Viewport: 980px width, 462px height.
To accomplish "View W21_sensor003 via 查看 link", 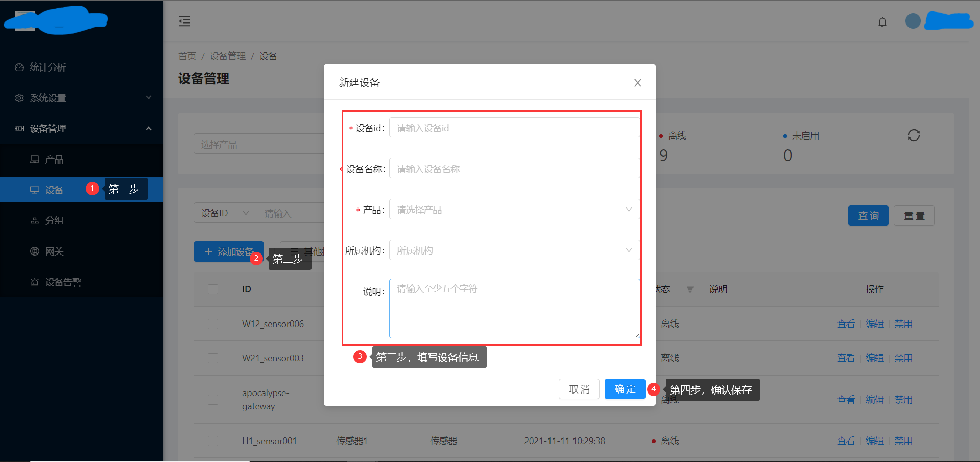I will click(846, 358).
